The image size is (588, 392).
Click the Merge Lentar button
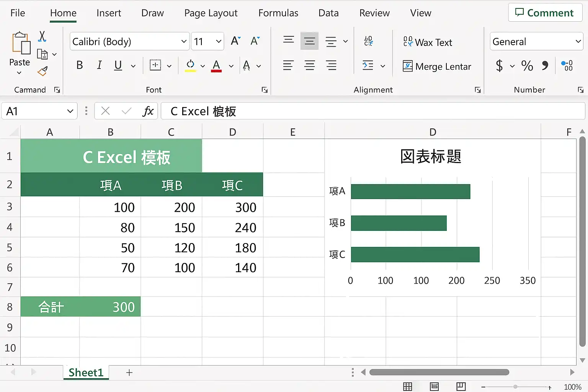point(437,67)
